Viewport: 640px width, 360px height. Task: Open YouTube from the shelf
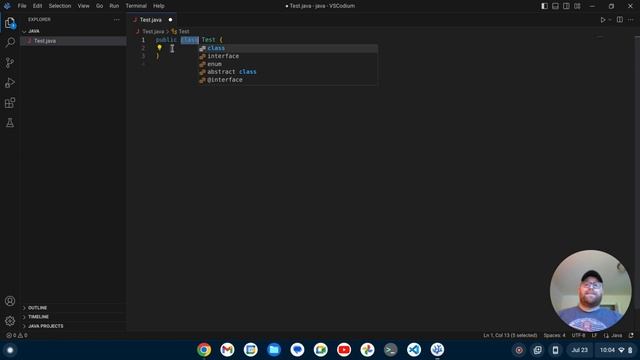pyautogui.click(x=344, y=350)
